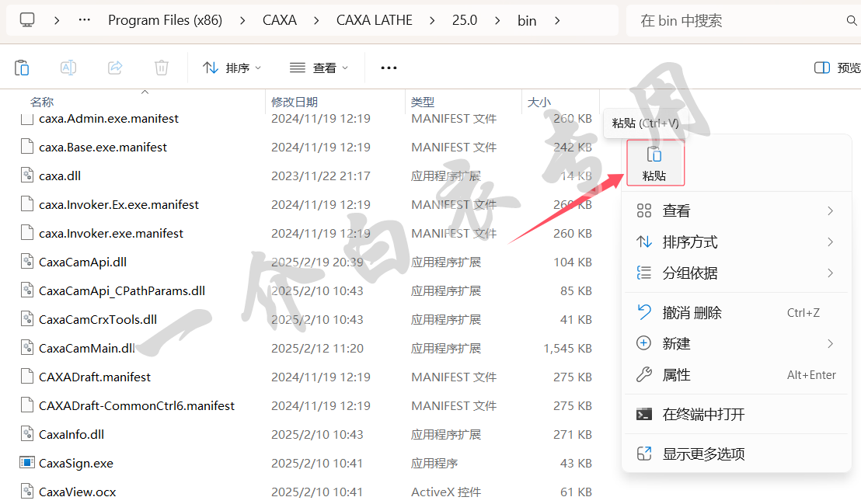Sort by the 类型 column header

coord(422,102)
